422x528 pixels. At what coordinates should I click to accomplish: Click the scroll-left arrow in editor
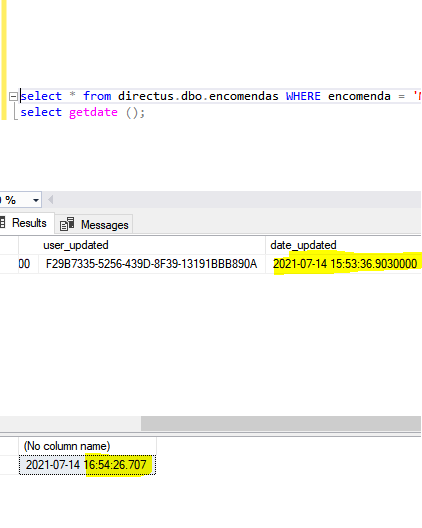(x=51, y=200)
